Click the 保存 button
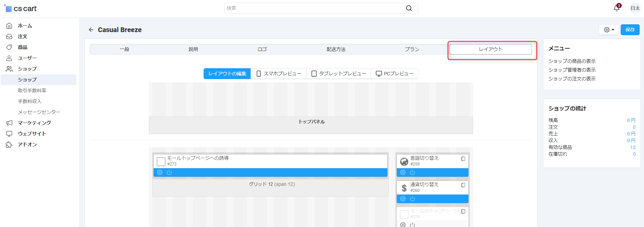 coord(630,30)
